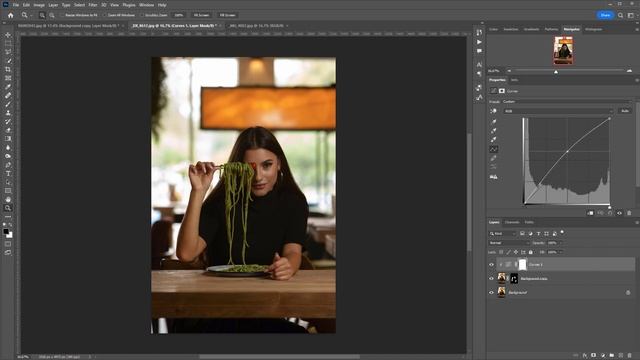Open the Fill dropdown arrow

(560, 252)
